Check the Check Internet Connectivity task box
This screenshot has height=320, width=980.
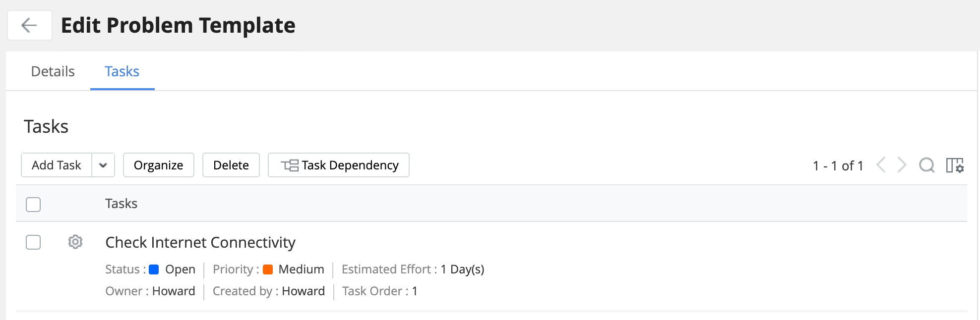tap(33, 242)
